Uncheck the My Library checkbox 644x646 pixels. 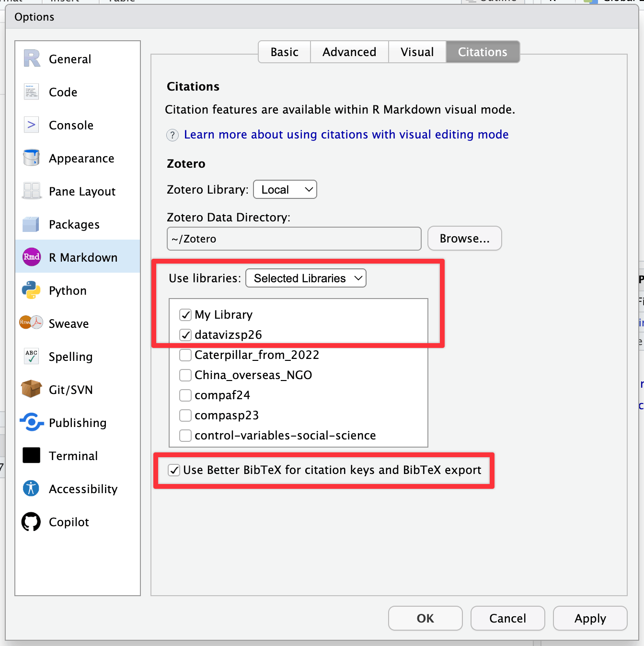click(185, 315)
